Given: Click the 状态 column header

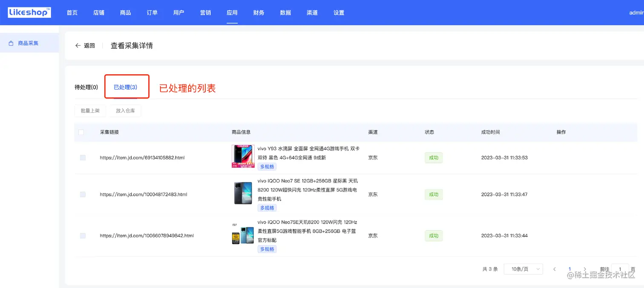Looking at the screenshot, I should coord(429,132).
